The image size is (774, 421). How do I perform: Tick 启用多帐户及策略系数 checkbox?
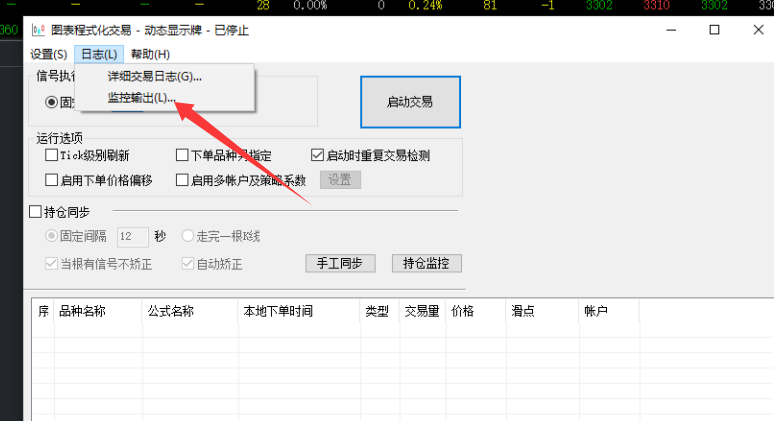click(x=182, y=180)
